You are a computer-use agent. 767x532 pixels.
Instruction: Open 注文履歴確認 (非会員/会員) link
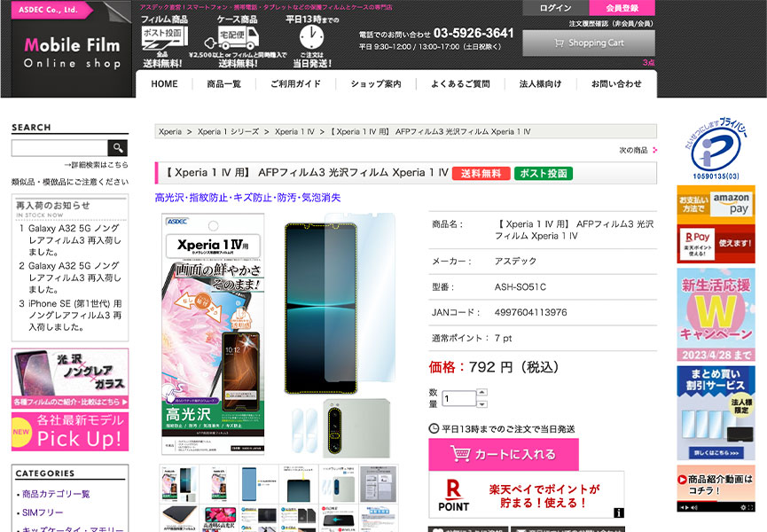611,23
